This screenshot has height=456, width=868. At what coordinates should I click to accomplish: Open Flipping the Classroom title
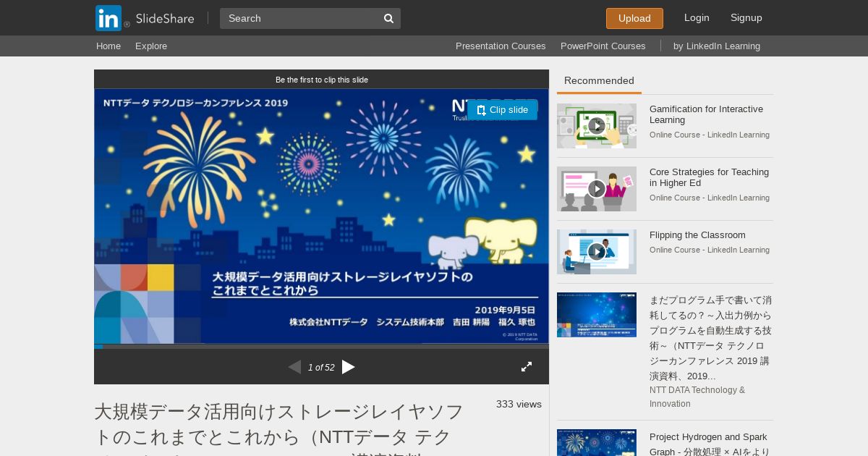697,235
